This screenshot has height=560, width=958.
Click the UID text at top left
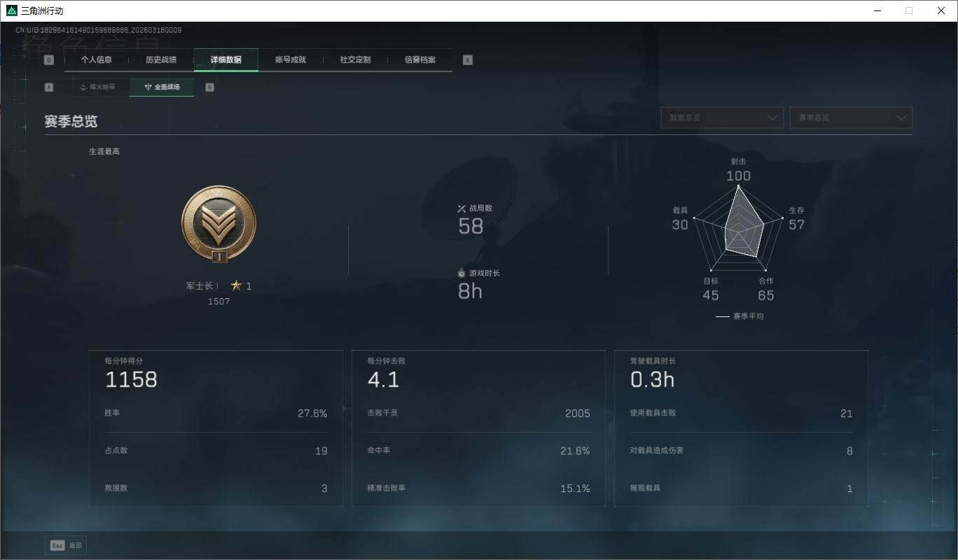[99, 30]
